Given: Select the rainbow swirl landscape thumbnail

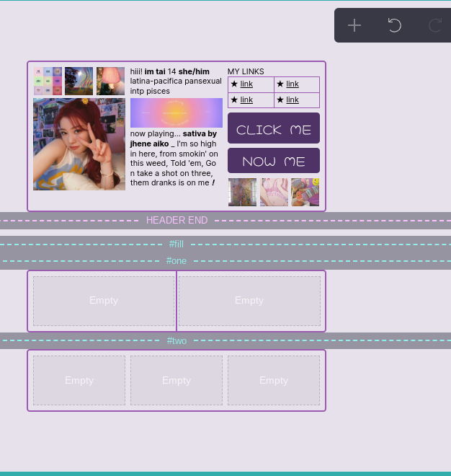Looking at the screenshot, I should click(79, 81).
